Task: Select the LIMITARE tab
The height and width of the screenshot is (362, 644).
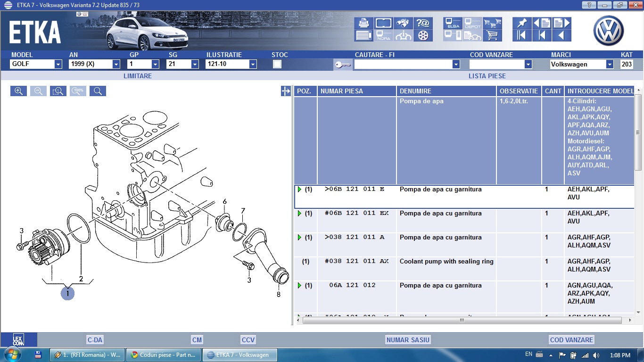Action: (x=138, y=76)
